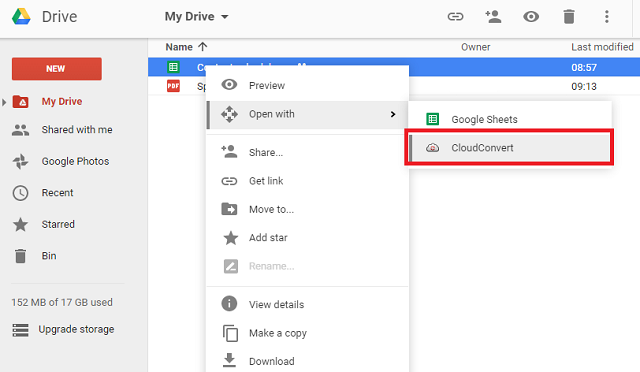640x372 pixels.
Task: Click the Open with four-arrow icon
Action: 229,114
